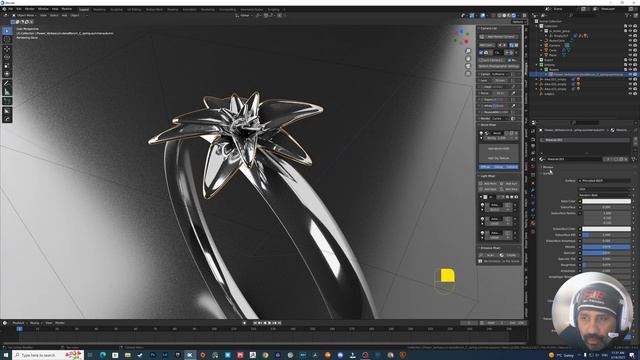640x360 pixels.
Task: Select the Select Box tool
Action: coord(7,31)
